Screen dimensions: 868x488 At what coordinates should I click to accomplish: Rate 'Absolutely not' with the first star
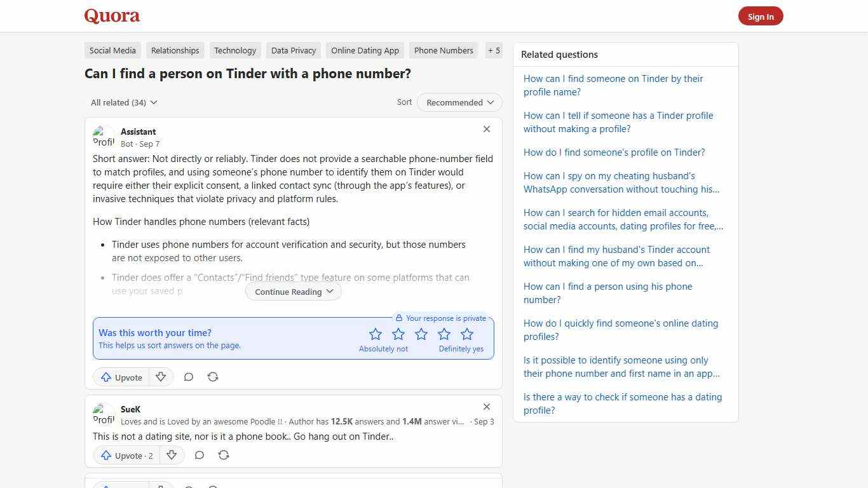pos(376,334)
